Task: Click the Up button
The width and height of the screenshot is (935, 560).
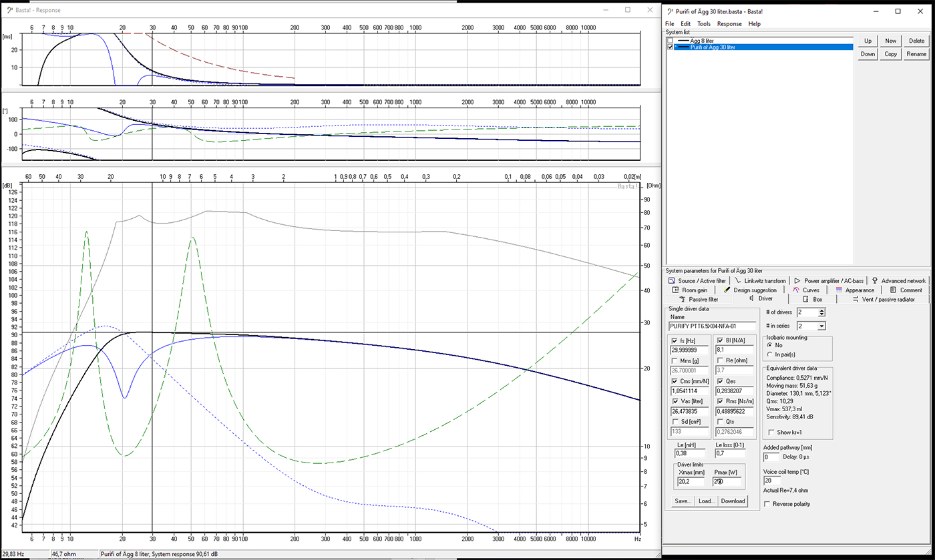Action: (x=868, y=41)
